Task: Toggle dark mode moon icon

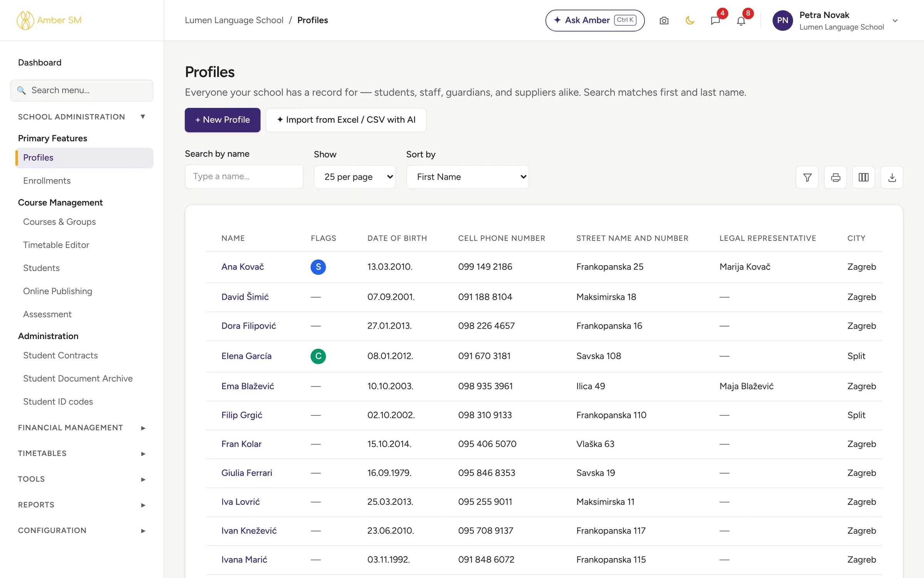Action: tap(690, 20)
